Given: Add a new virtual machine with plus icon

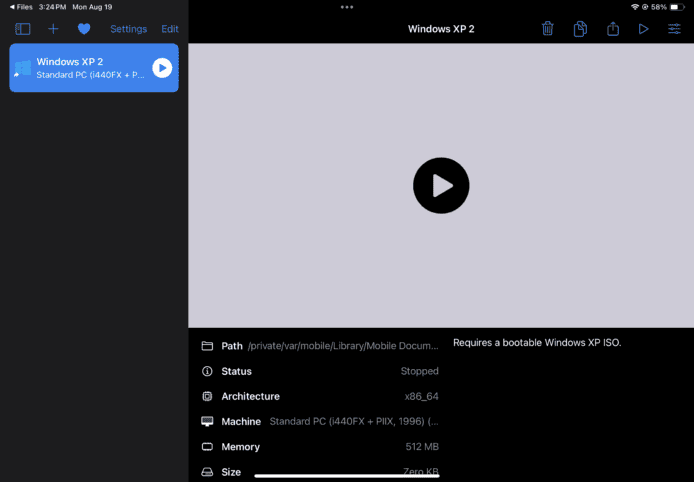Looking at the screenshot, I should coord(54,29).
